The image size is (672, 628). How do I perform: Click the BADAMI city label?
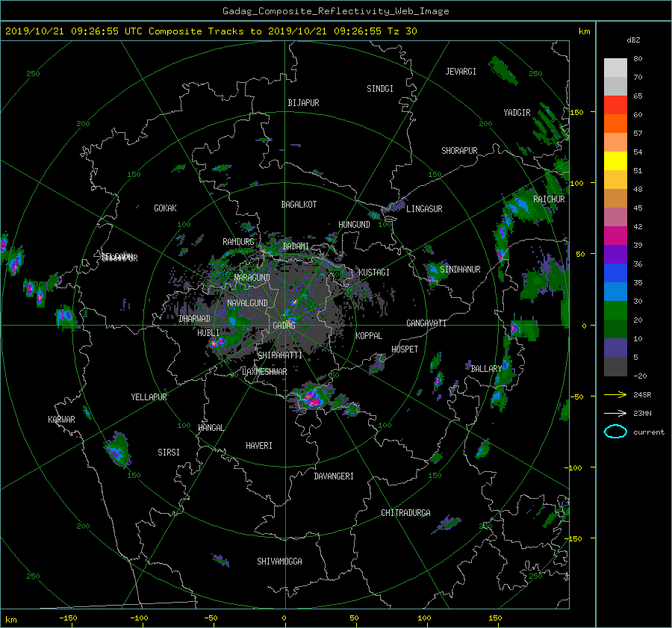[x=296, y=246]
